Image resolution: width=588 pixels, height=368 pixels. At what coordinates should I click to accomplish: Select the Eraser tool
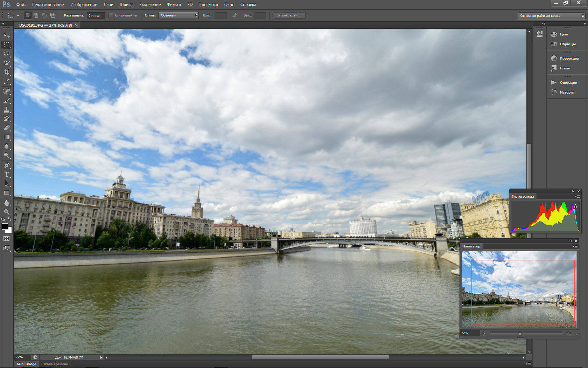tap(7, 128)
